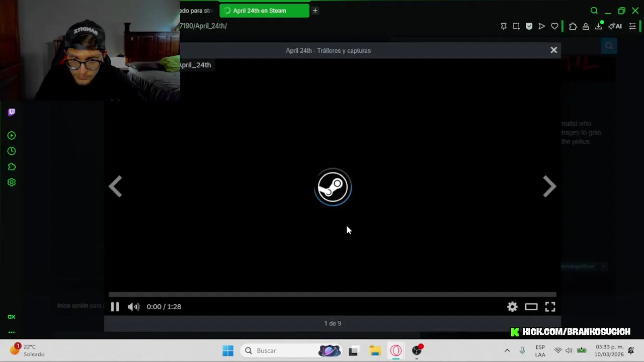
Task: Take a snapshot of the page
Action: (x=516, y=26)
